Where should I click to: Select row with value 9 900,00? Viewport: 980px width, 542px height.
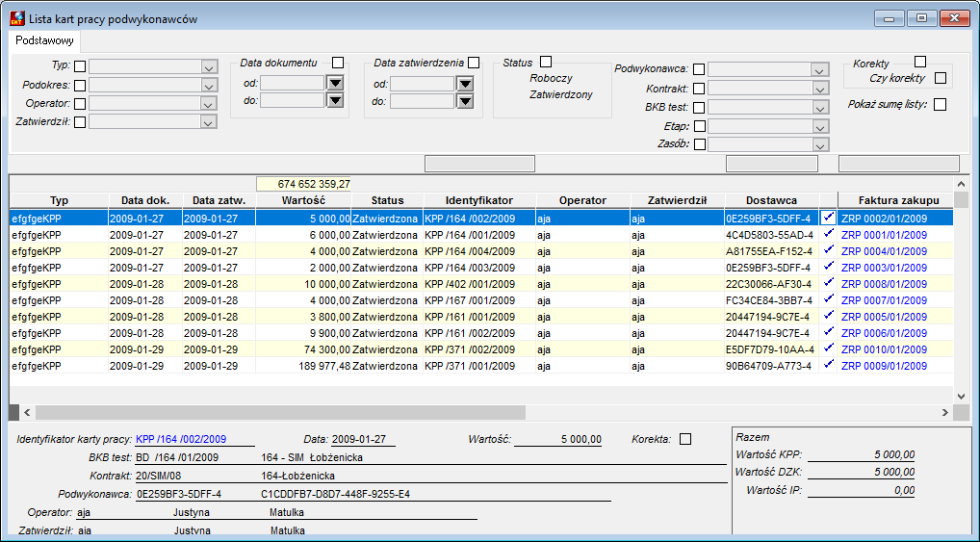[x=481, y=333]
